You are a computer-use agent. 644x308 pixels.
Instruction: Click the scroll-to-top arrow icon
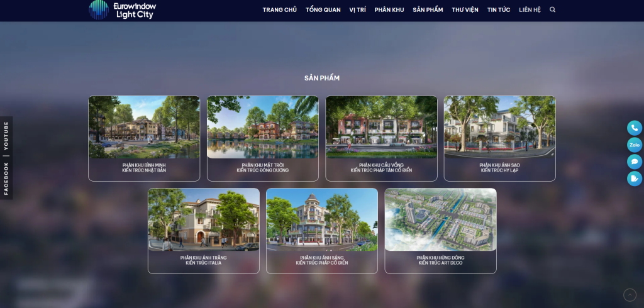(630, 295)
